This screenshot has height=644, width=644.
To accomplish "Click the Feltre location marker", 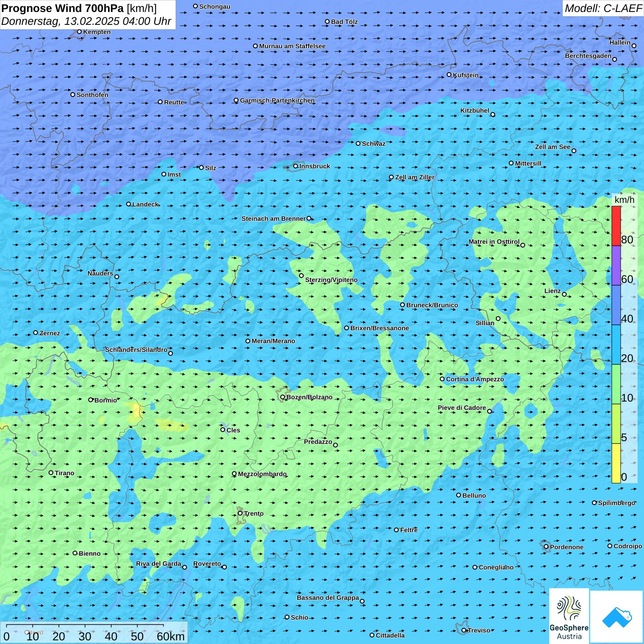I will (397, 530).
